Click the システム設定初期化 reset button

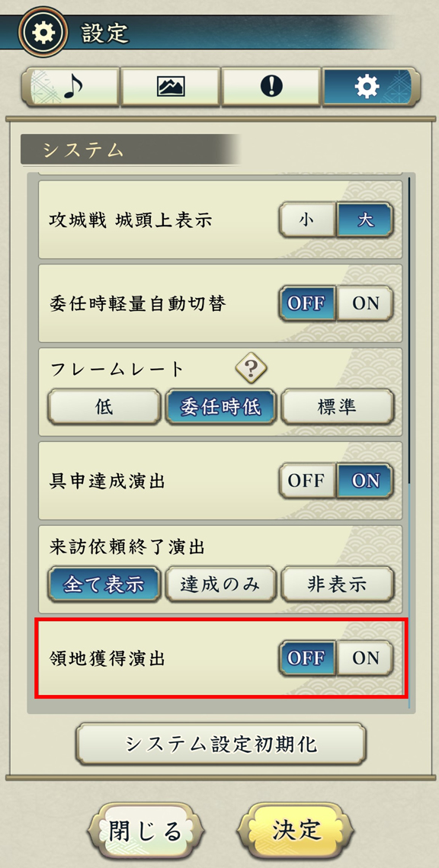pyautogui.click(x=221, y=744)
